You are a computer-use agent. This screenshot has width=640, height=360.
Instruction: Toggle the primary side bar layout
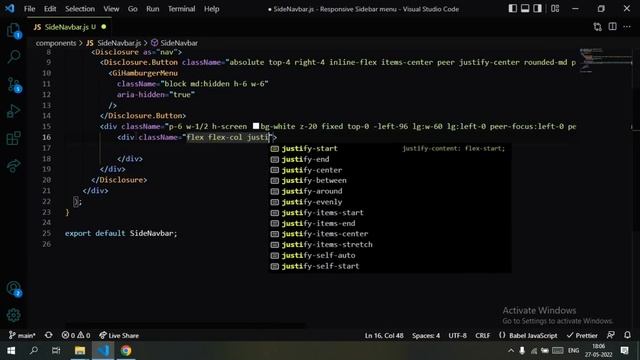[x=513, y=9]
